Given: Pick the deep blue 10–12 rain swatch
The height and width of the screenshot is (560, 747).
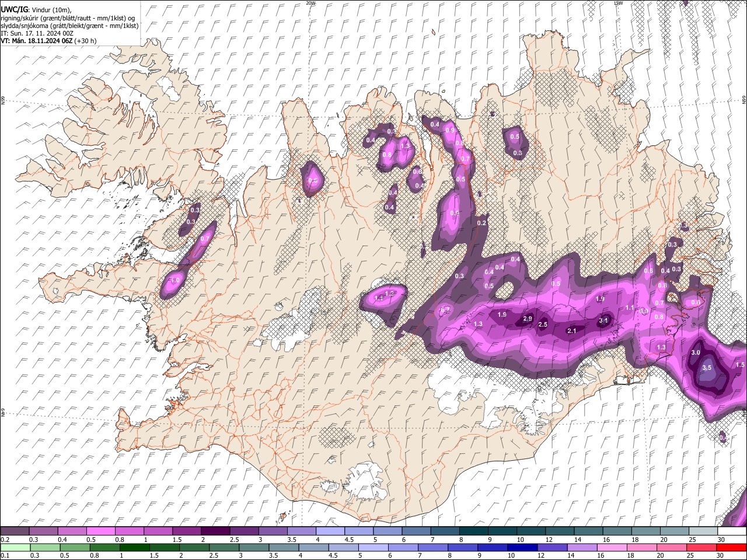Looking at the screenshot, I should coord(522,548).
